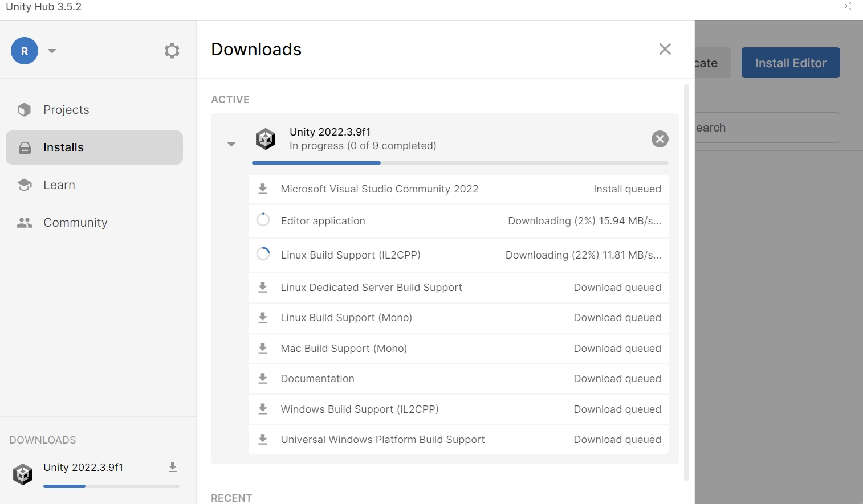This screenshot has height=504, width=863.
Task: Open the Learn section
Action: click(94, 185)
